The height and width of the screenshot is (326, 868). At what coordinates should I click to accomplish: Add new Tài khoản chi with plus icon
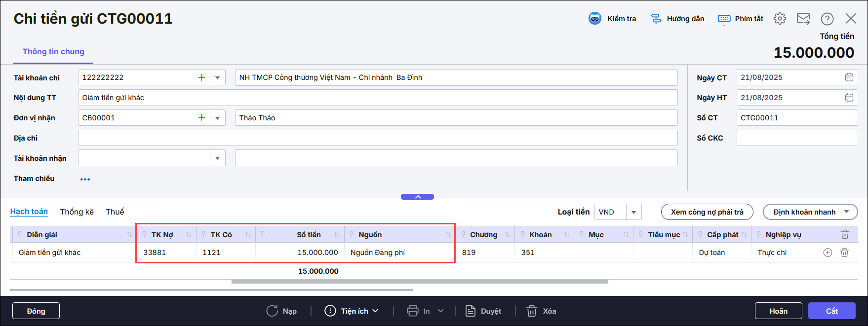[201, 77]
